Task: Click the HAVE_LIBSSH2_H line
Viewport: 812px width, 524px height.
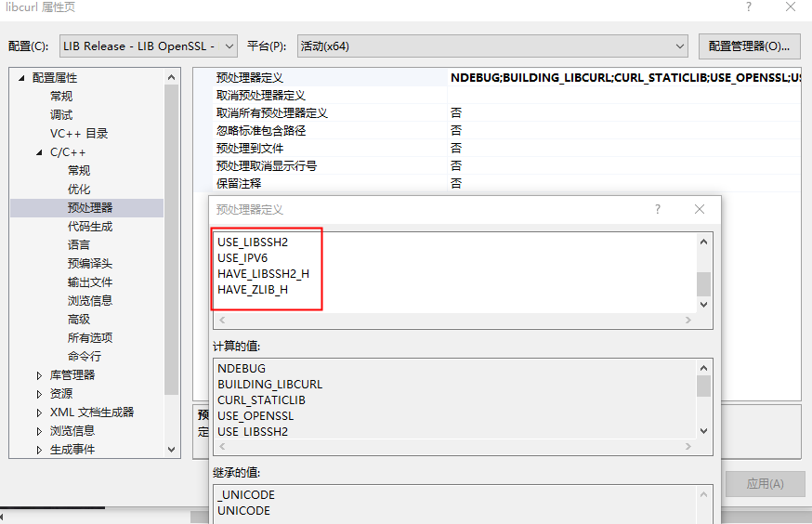Action: [264, 274]
